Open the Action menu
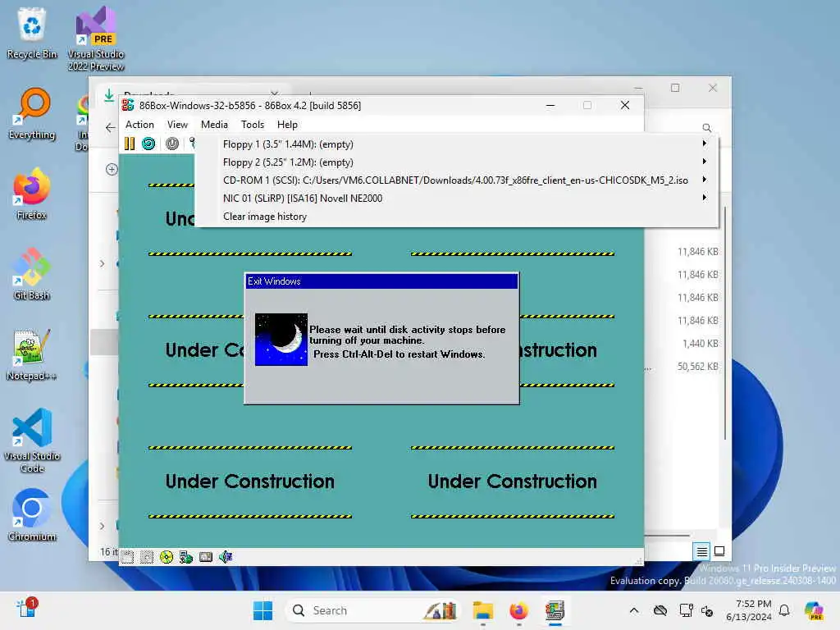Image resolution: width=840 pixels, height=630 pixels. tap(139, 125)
